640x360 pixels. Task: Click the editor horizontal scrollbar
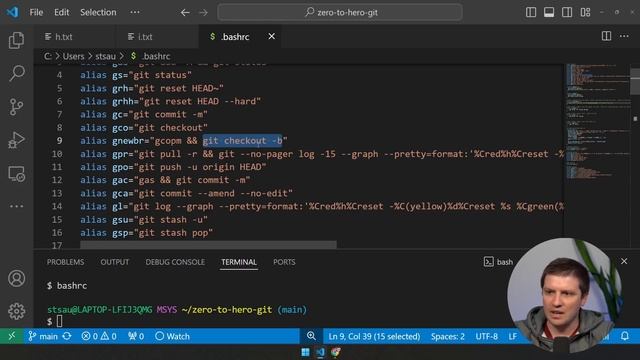(208, 244)
